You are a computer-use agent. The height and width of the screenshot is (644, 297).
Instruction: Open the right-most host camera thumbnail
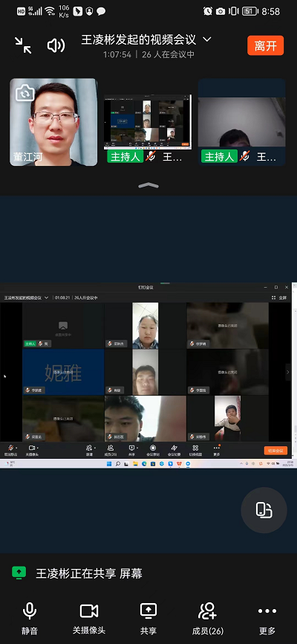(241, 122)
